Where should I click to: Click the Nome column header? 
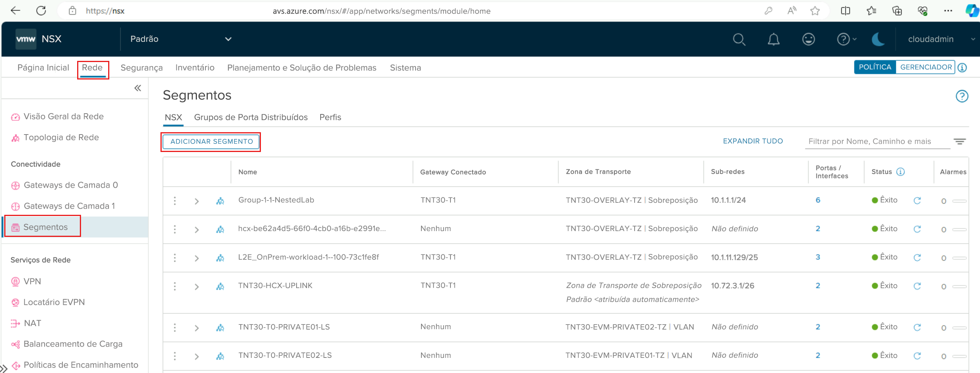[x=247, y=172]
